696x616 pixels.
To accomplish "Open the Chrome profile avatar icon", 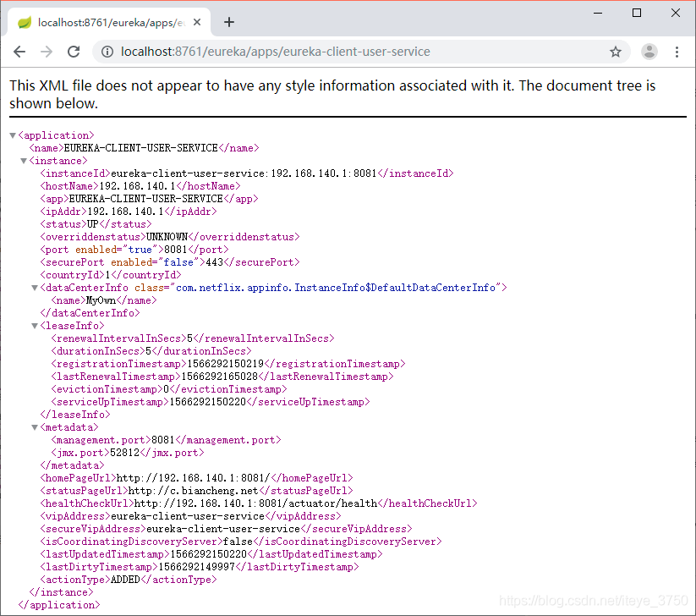I will pos(649,52).
